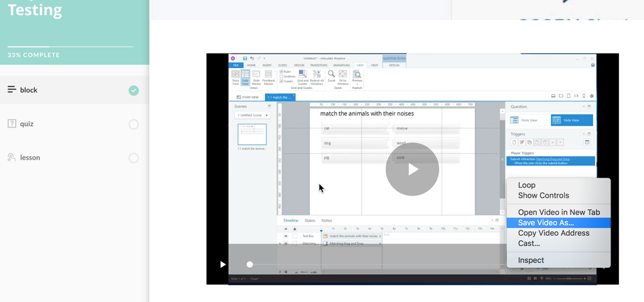
Task: Click the delete trigger trash icon
Action: (545, 142)
